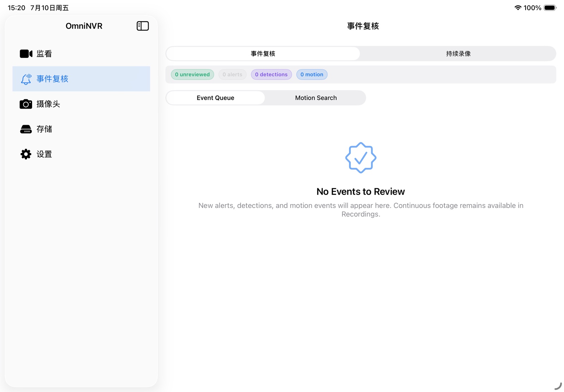564x392 pixels.
Task: Switch to the 持续录像 tab
Action: 458,54
